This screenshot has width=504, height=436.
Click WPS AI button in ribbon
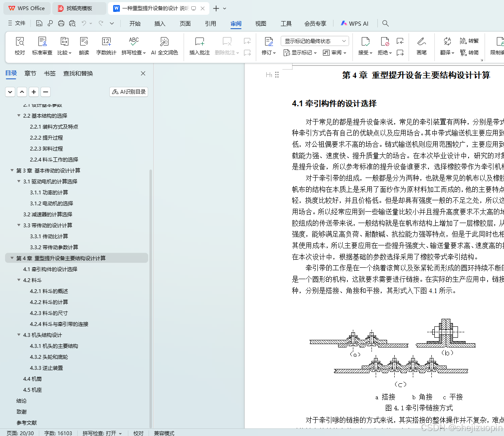(x=355, y=24)
